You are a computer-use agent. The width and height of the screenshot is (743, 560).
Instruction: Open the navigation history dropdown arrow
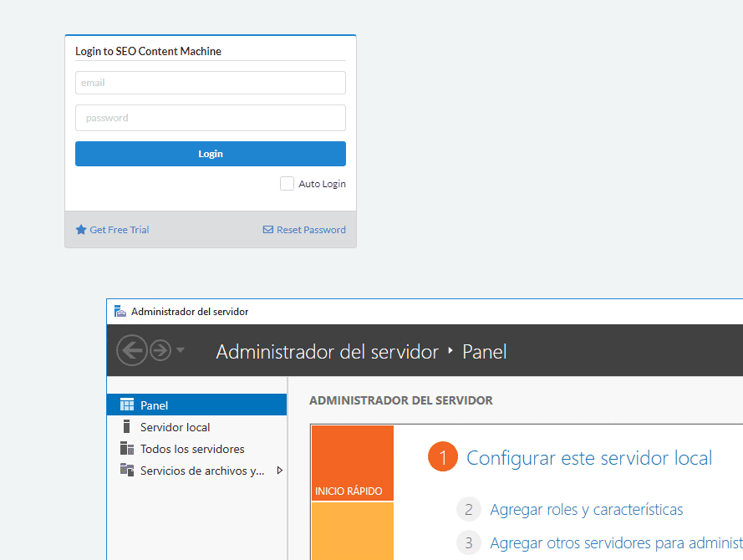pyautogui.click(x=180, y=350)
